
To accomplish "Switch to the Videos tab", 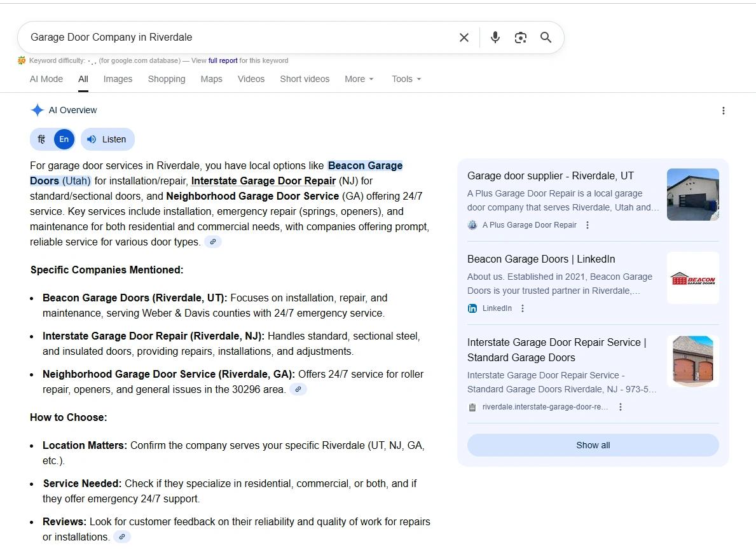I will pyautogui.click(x=251, y=79).
